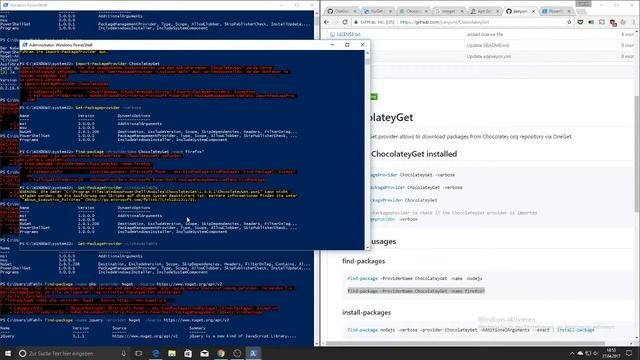Screen dimensions: 640x360
Task: Maximize the Administrator PowerShell window
Action: click(x=347, y=44)
